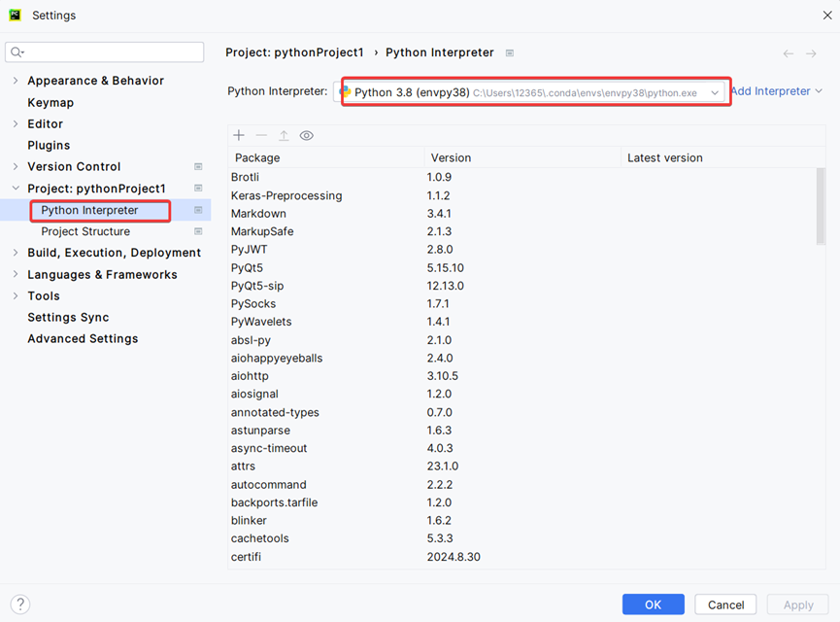Click the Cancel button
Viewport: 840px width, 622px height.
click(x=725, y=605)
